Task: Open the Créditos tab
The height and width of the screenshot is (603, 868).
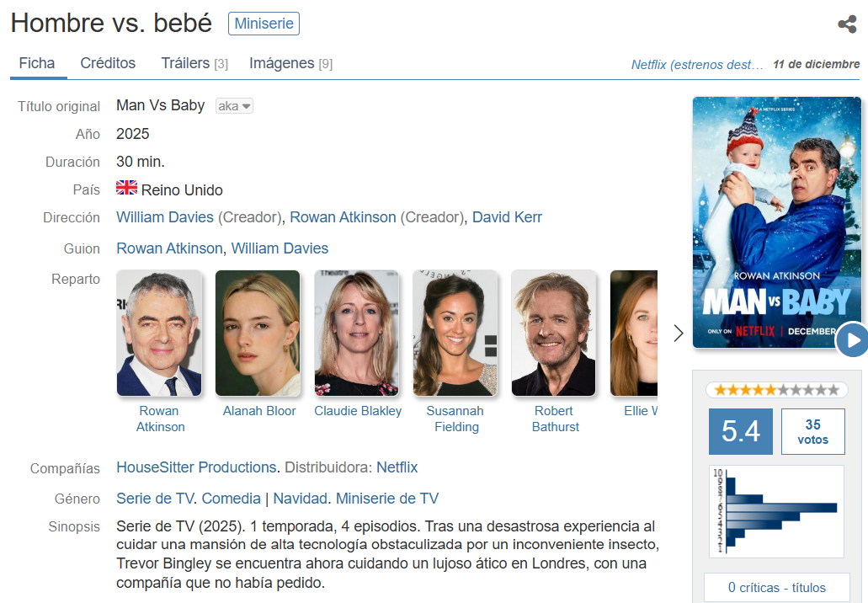Action: (108, 63)
